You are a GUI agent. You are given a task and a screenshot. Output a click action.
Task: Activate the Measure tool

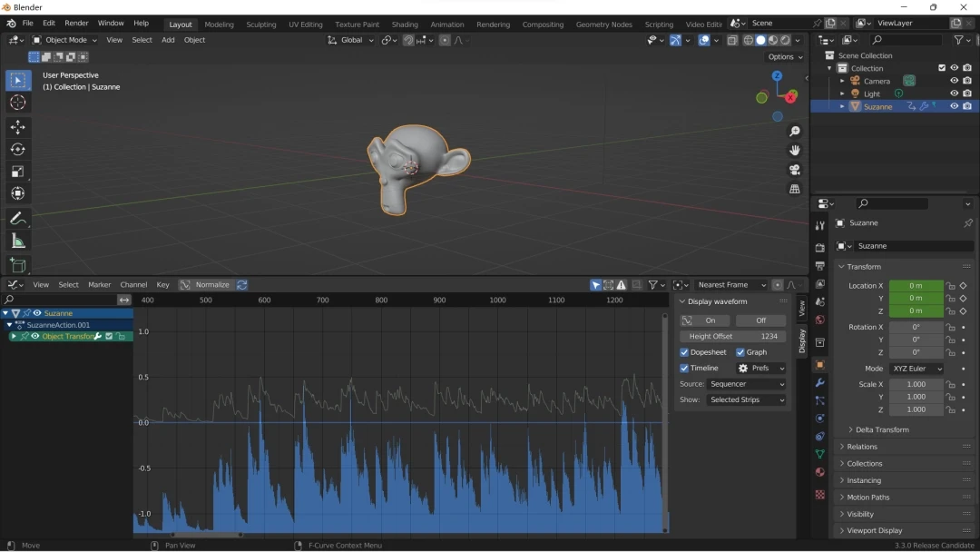[17, 240]
